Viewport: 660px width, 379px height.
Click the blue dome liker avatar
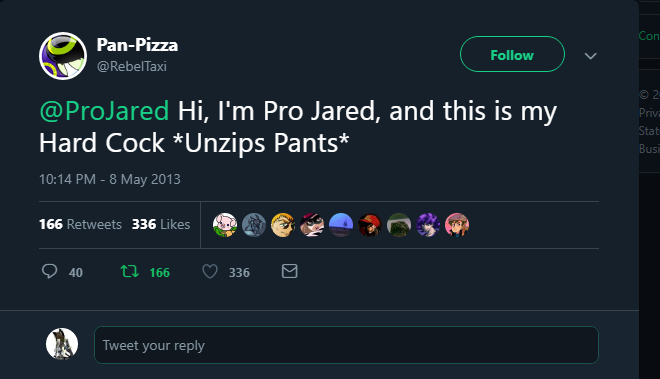pos(341,225)
